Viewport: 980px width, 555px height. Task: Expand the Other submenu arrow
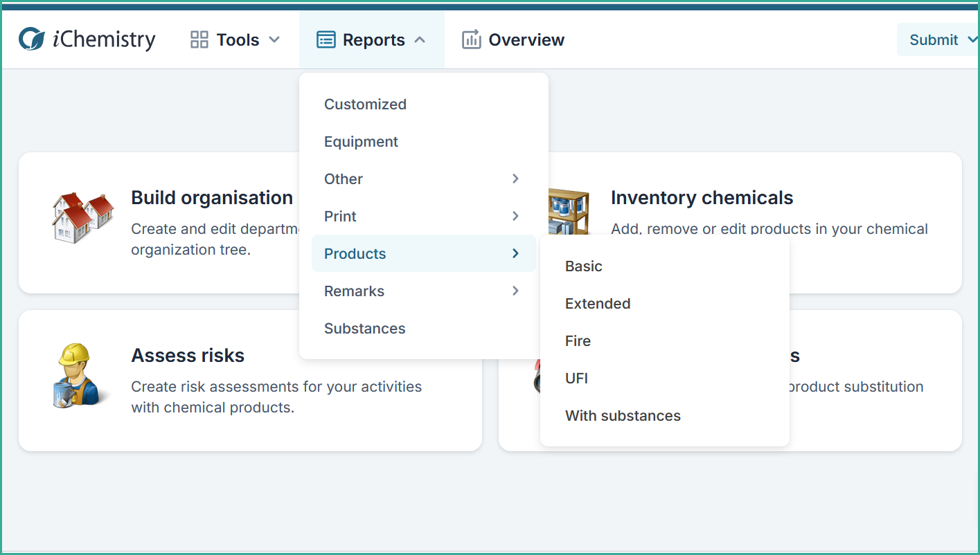515,179
